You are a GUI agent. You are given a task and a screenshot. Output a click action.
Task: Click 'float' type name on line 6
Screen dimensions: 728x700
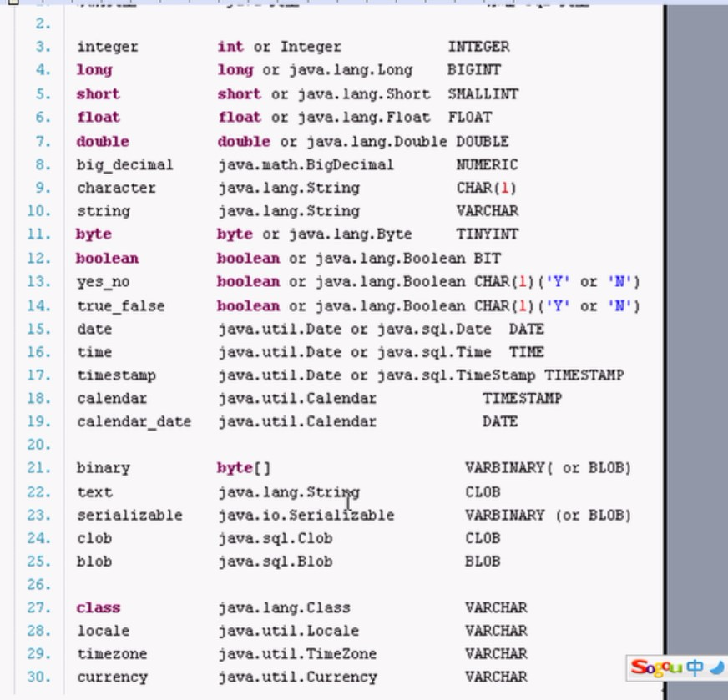pos(99,117)
